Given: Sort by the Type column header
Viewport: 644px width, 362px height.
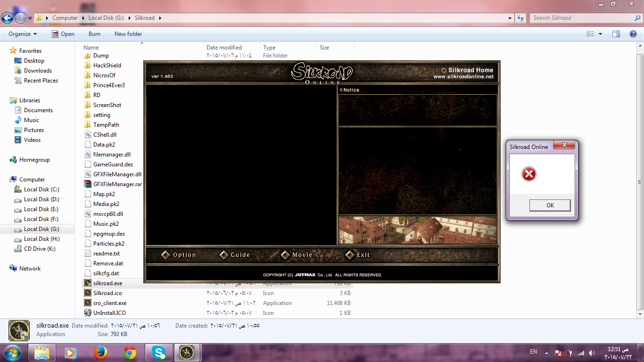Looking at the screenshot, I should [x=269, y=48].
